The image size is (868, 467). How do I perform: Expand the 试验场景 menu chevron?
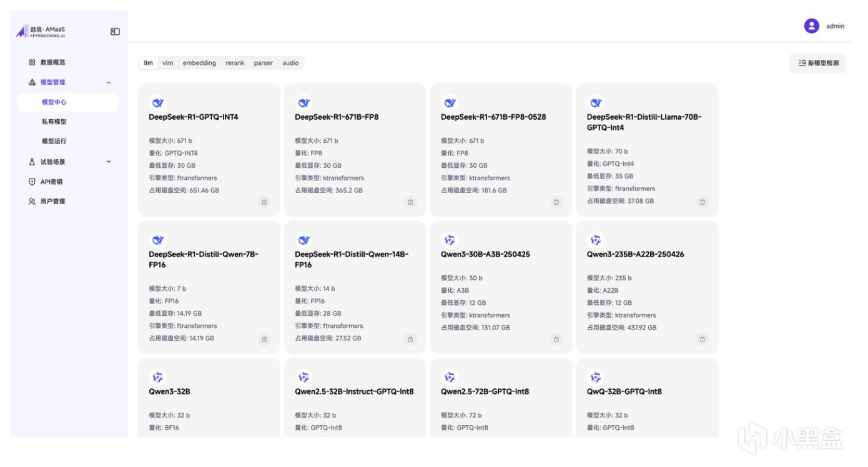pos(109,162)
